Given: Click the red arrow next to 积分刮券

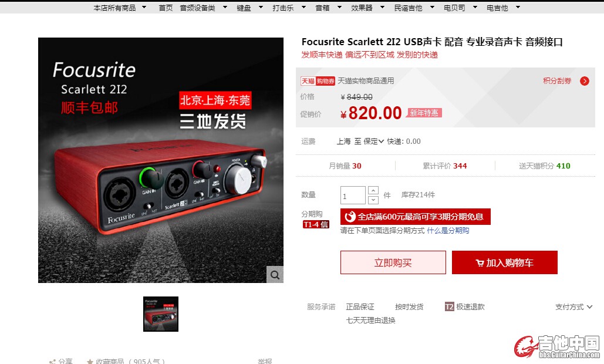Looking at the screenshot, I should click(585, 81).
